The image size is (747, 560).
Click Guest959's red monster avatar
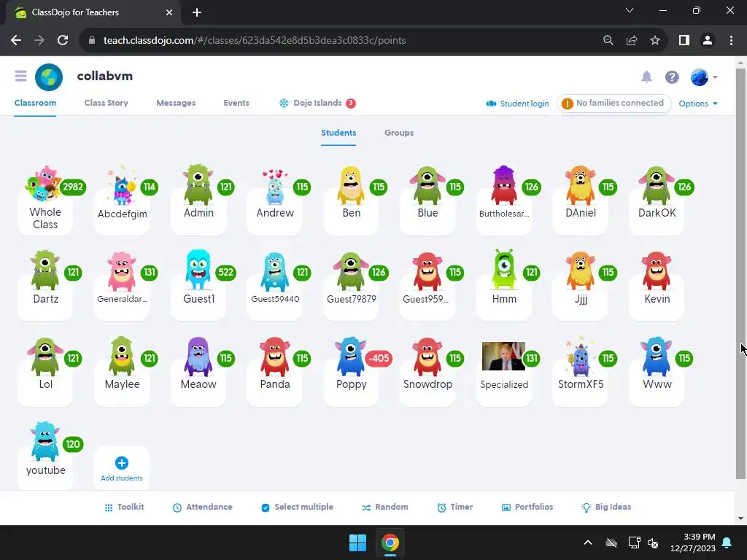(x=427, y=271)
